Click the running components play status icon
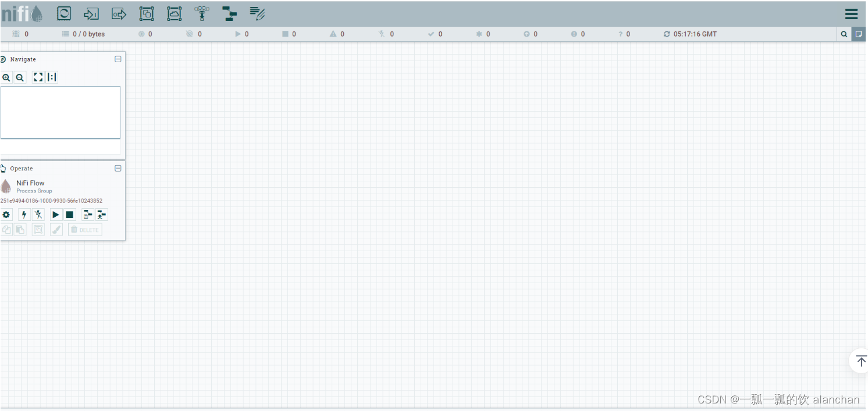868x411 pixels. coord(237,34)
